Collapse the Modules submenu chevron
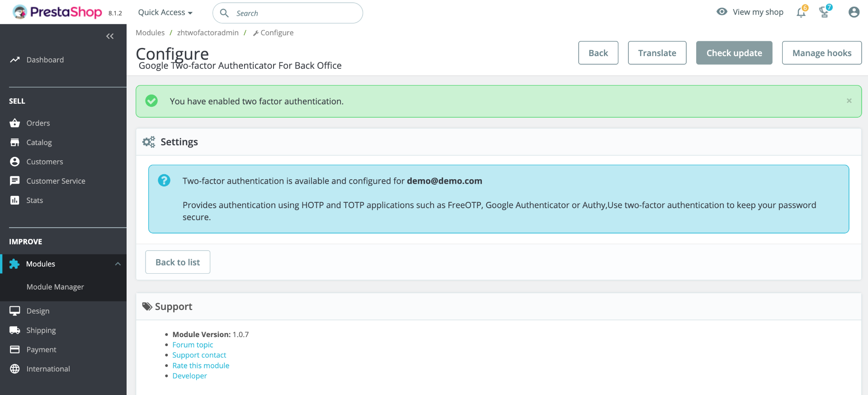 pyautogui.click(x=118, y=264)
